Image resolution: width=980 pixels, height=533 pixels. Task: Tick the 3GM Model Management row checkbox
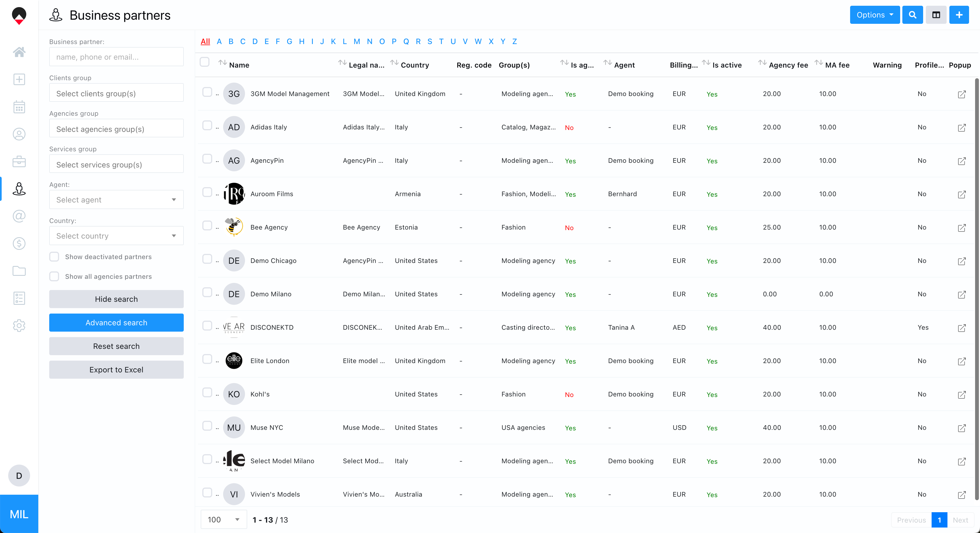click(x=207, y=92)
